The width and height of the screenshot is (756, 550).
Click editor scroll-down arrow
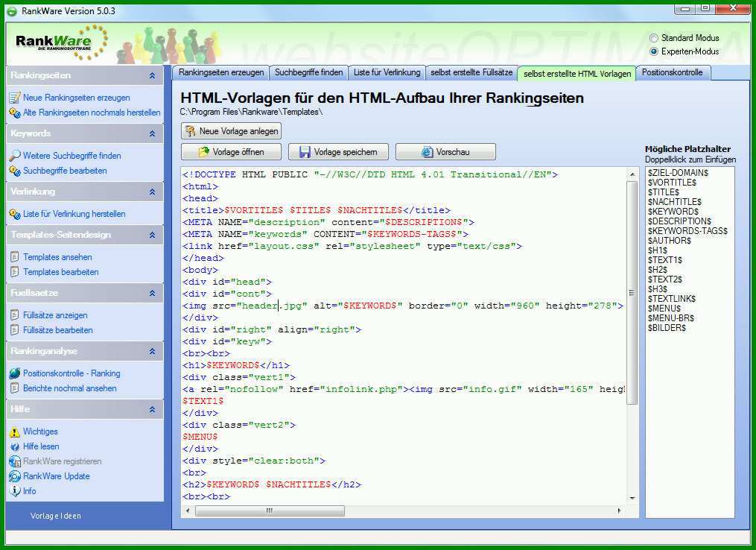click(x=632, y=498)
